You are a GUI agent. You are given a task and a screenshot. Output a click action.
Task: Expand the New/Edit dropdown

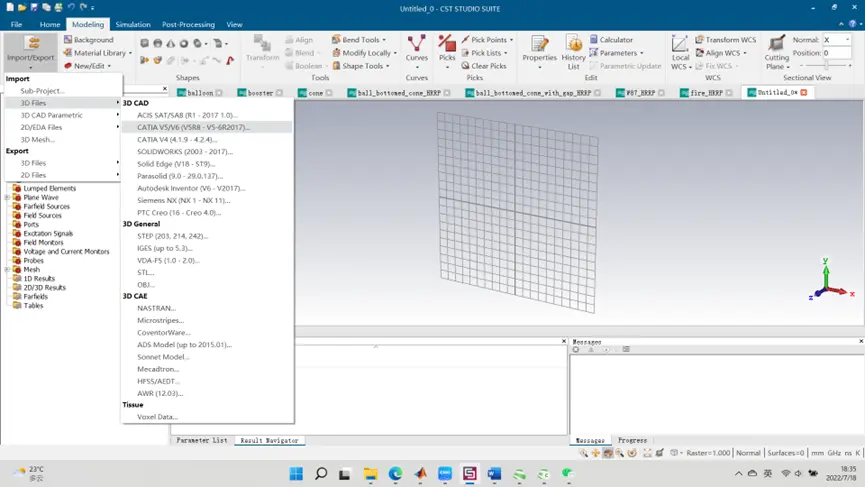point(109,66)
